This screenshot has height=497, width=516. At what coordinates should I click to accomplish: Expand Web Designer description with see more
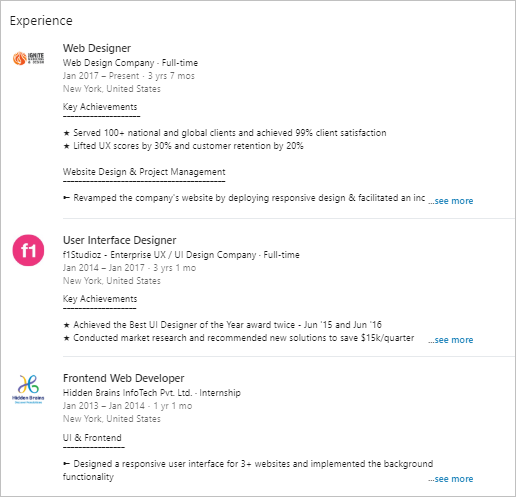451,201
